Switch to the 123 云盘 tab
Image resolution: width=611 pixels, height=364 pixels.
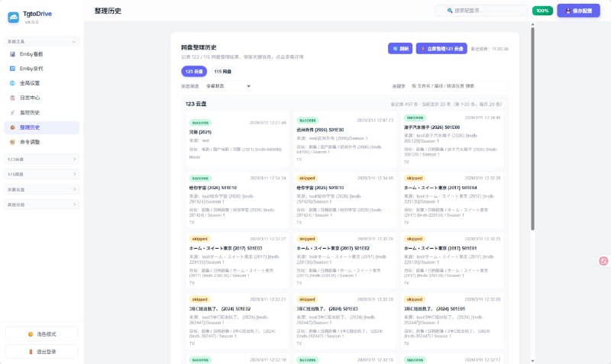tap(194, 71)
